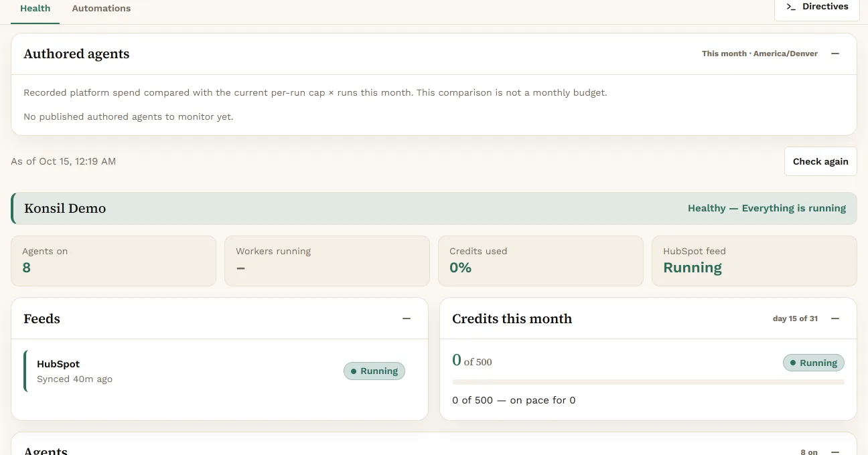
Task: Click the Check again button
Action: click(x=820, y=161)
